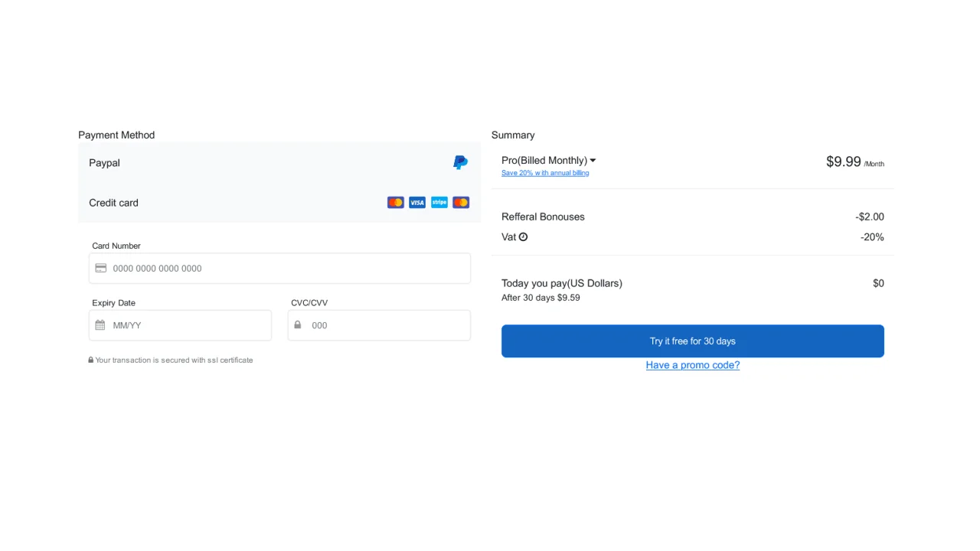The image size is (980, 551).
Task: Click the CVC/CVV label
Action: pyautogui.click(x=309, y=303)
